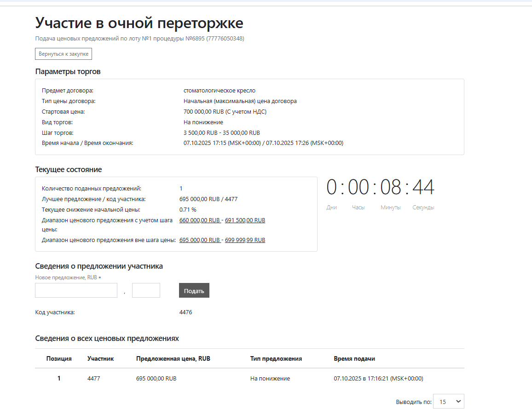
Task: Click the "Позиция" column header
Action: coord(59,358)
